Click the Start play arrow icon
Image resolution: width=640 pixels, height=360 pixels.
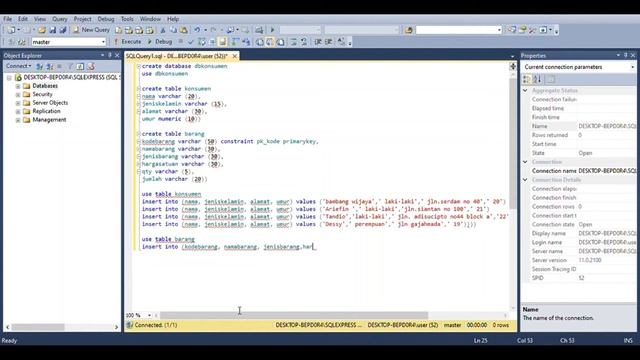pyautogui.click(x=273, y=30)
